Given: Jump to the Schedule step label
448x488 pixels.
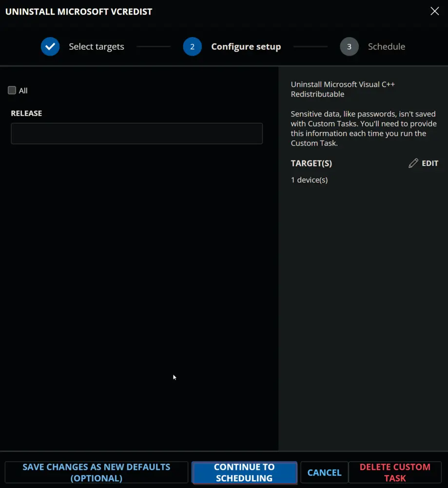Looking at the screenshot, I should click(x=387, y=47).
